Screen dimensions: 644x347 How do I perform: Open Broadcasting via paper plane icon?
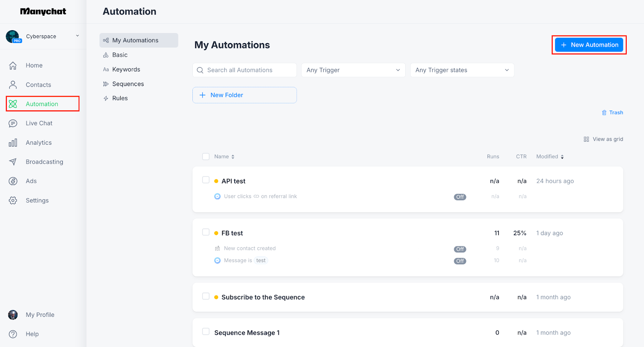[x=13, y=162]
